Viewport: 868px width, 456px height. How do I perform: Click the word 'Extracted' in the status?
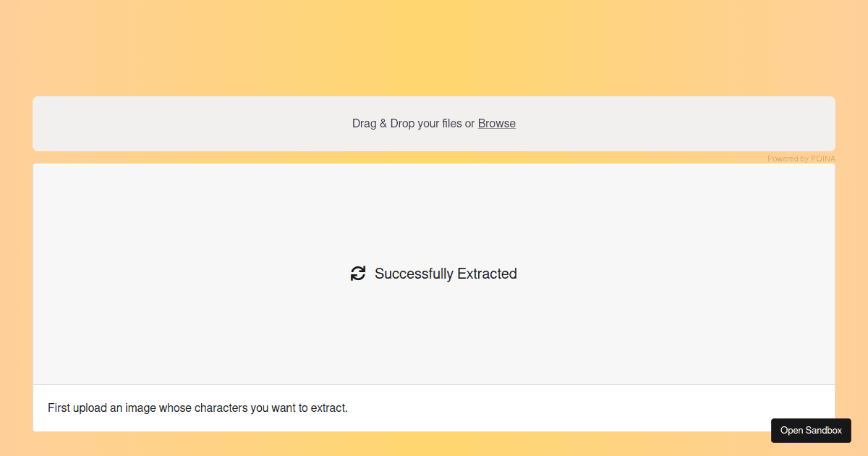click(x=487, y=274)
